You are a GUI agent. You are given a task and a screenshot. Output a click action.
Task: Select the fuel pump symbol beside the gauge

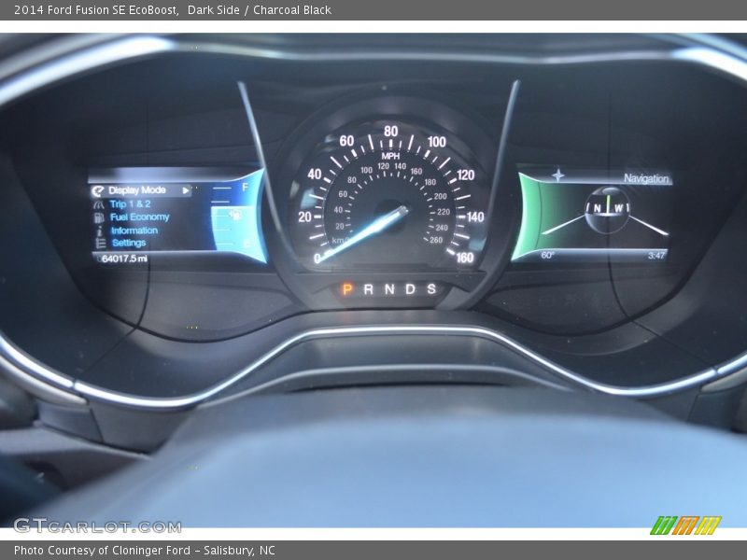pos(235,216)
